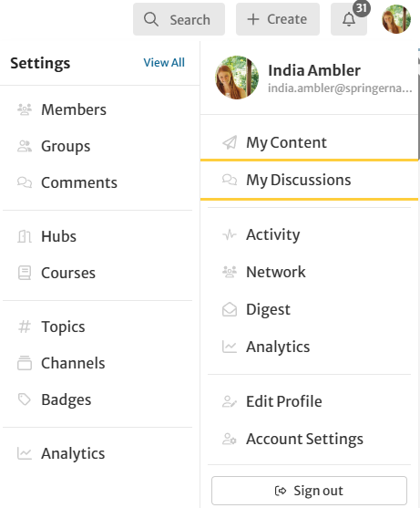
Task: Click the Create button
Action: point(278,19)
